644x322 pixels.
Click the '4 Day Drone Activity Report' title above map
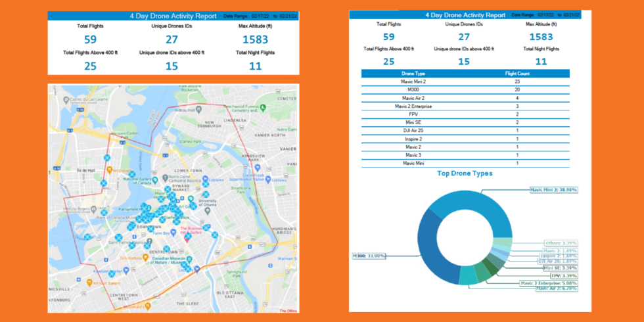(x=173, y=16)
